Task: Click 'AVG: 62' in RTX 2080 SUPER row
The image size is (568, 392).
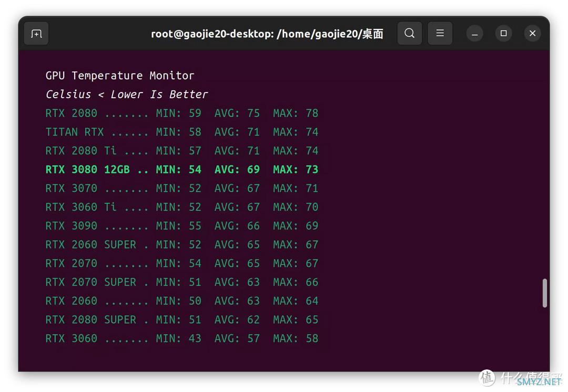Action: tap(237, 320)
